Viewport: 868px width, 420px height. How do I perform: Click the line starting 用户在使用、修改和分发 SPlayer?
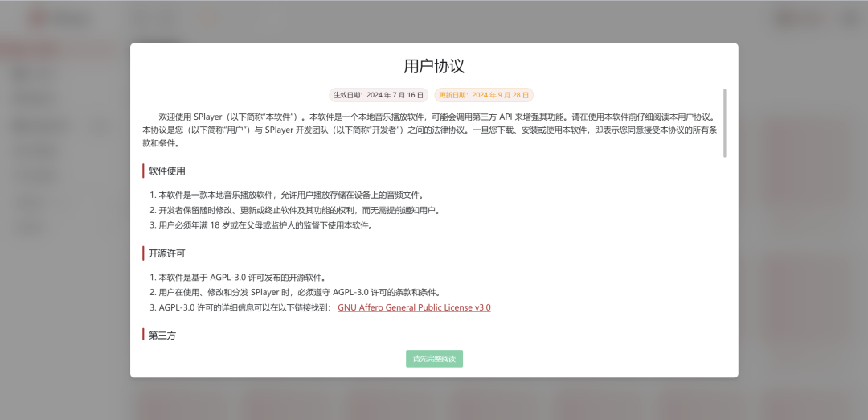click(x=299, y=292)
